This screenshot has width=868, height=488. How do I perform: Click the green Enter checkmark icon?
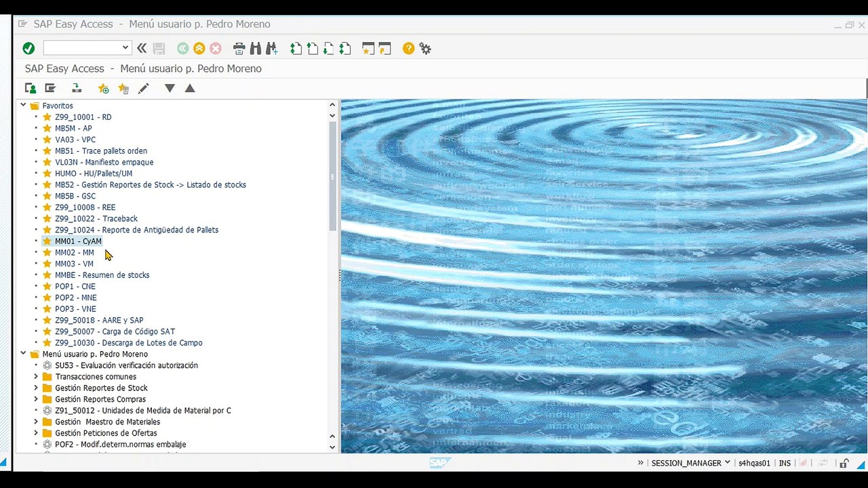(28, 48)
